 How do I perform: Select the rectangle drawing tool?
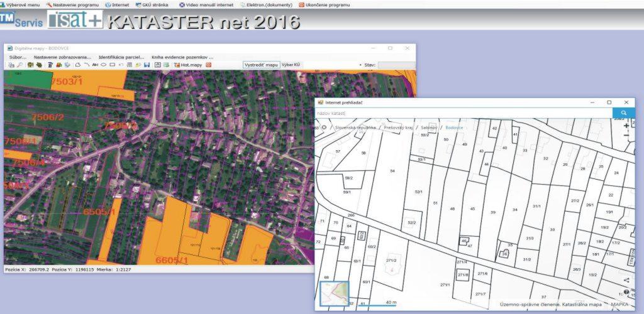(112, 65)
